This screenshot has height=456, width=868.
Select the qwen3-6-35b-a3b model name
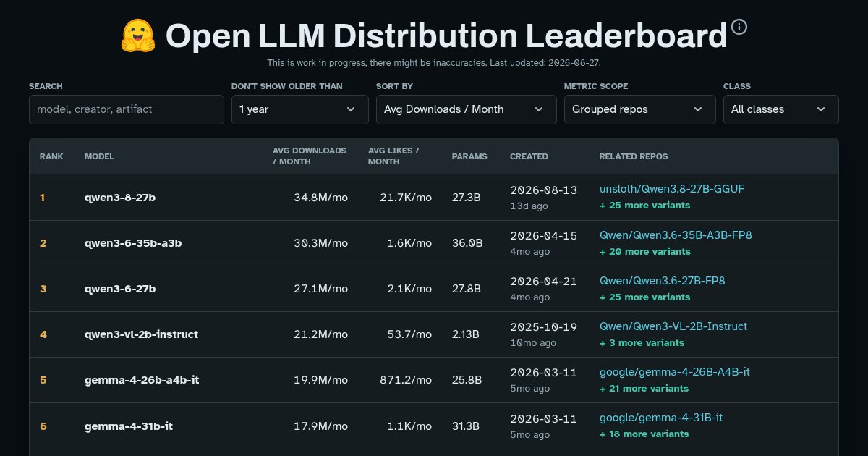pos(133,243)
